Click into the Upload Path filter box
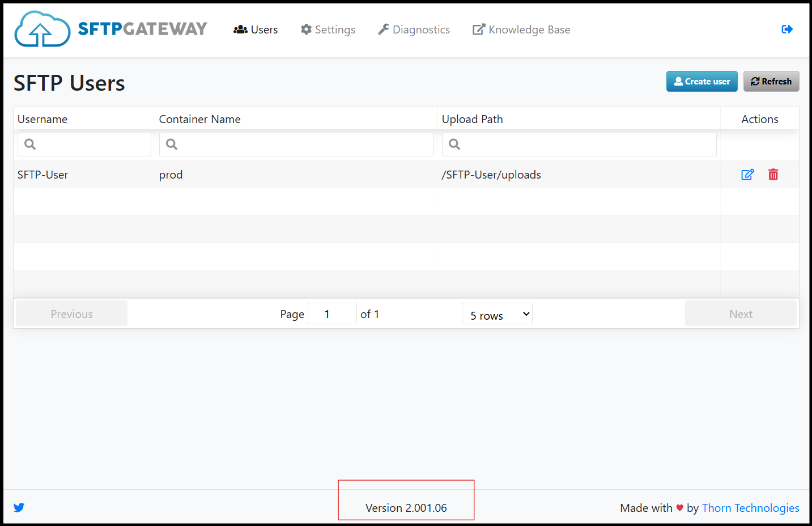This screenshot has height=526, width=812. pyautogui.click(x=579, y=145)
